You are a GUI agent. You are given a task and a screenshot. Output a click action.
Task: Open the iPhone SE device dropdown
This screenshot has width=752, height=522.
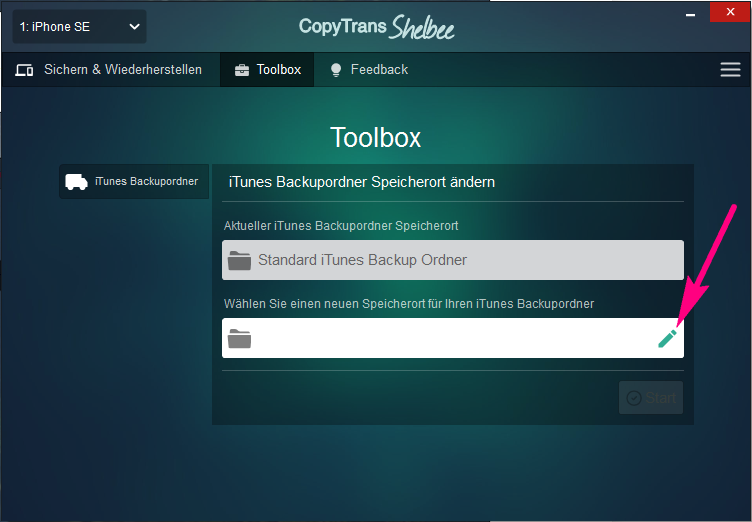[x=79, y=27]
